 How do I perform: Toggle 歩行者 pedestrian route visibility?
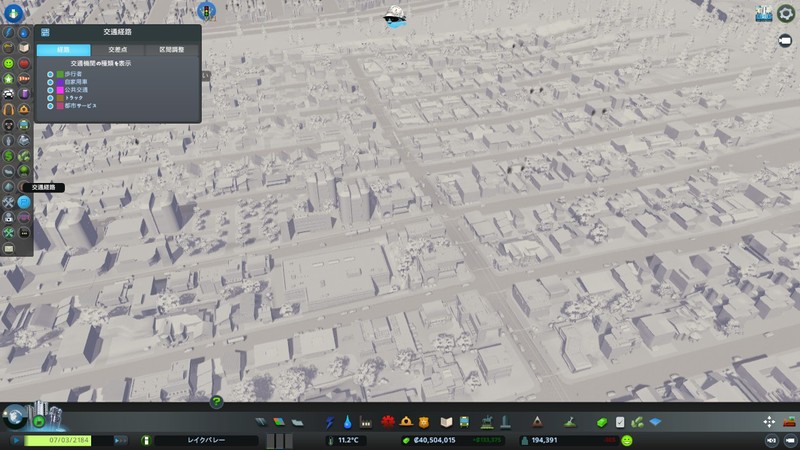(50, 74)
